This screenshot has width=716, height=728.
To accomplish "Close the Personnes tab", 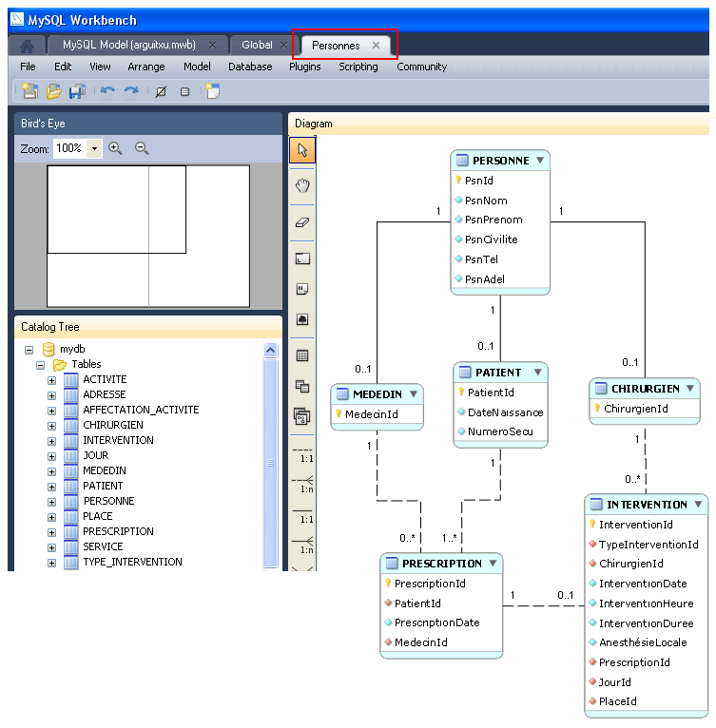I will tap(376, 45).
